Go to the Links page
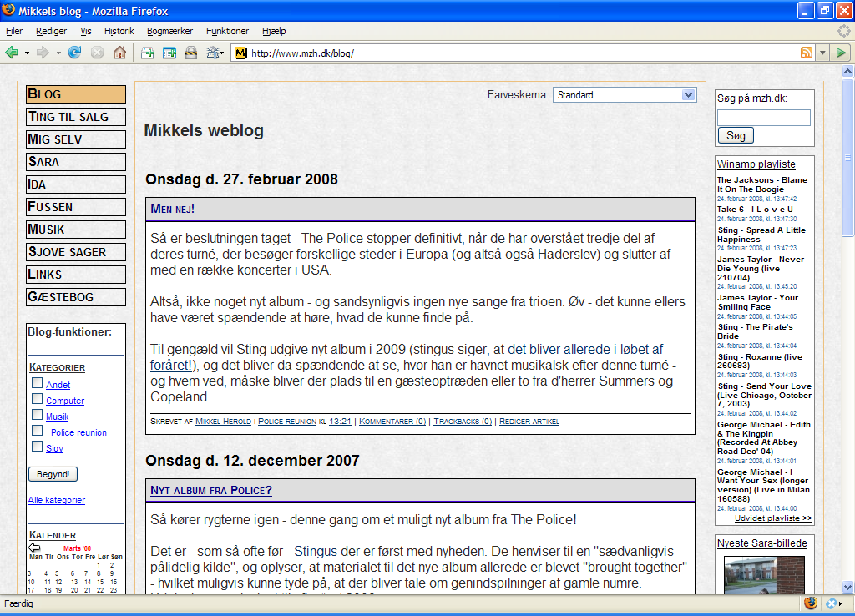This screenshot has width=855, height=616. (76, 275)
